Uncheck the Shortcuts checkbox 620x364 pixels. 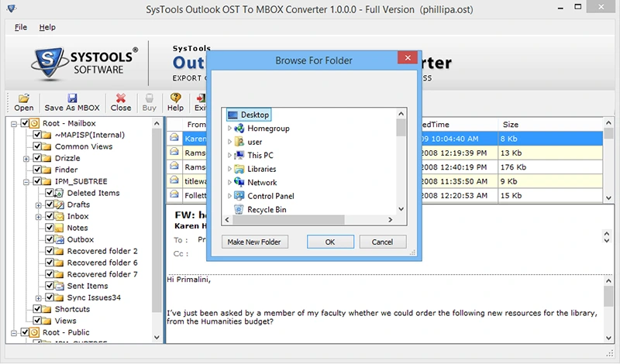[37, 309]
